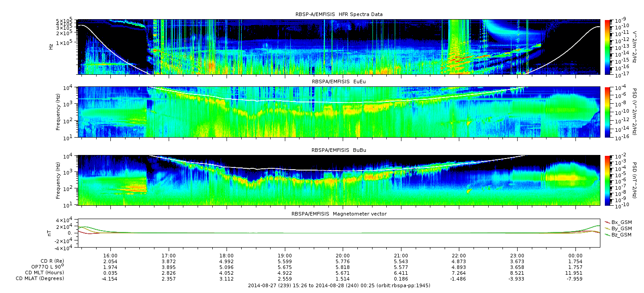Click the BuBu PSD colorbar
Viewport: 644px width, 293px height.
pyautogui.click(x=608, y=180)
